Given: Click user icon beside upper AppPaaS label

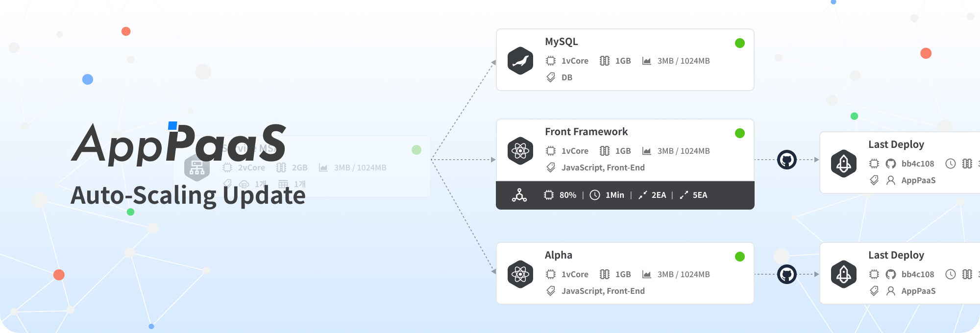Looking at the screenshot, I should [891, 180].
